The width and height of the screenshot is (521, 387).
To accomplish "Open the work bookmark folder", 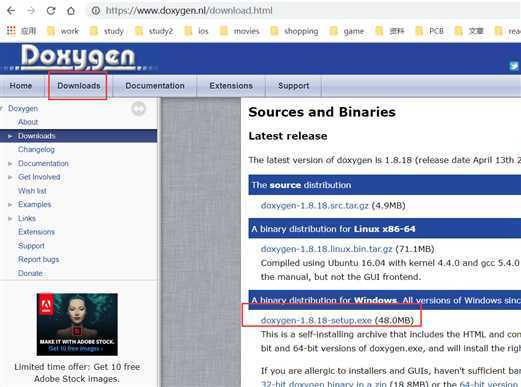I will tap(63, 31).
